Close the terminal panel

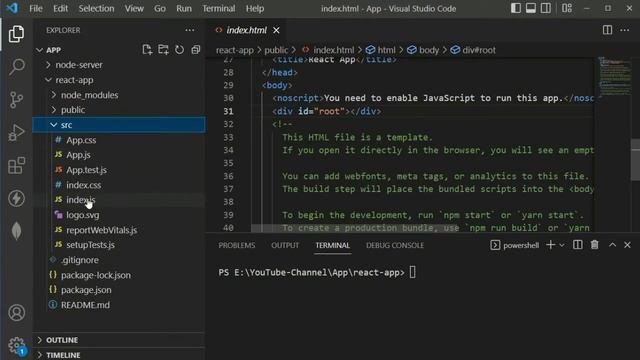pyautogui.click(x=627, y=245)
